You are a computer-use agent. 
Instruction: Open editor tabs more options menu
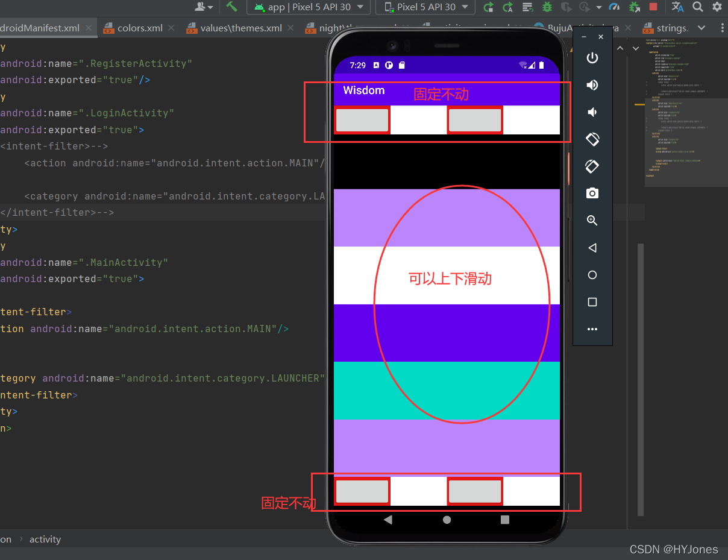(724, 28)
